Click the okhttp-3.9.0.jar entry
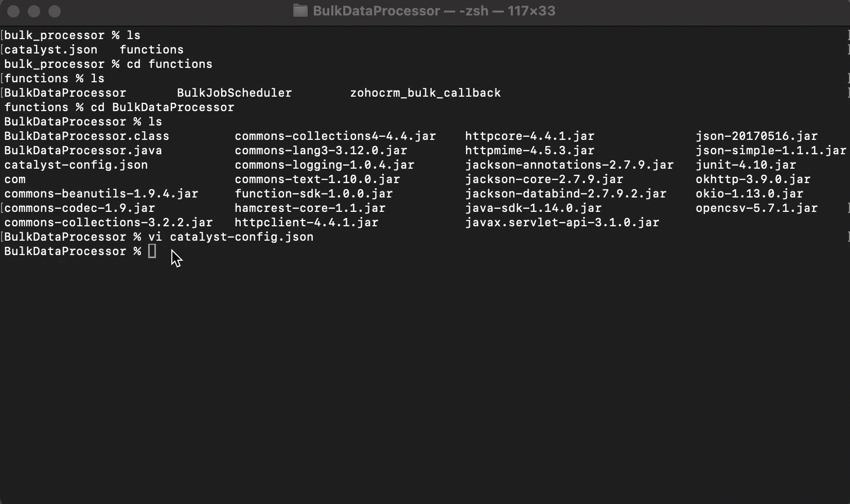This screenshot has height=504, width=850. (x=753, y=179)
